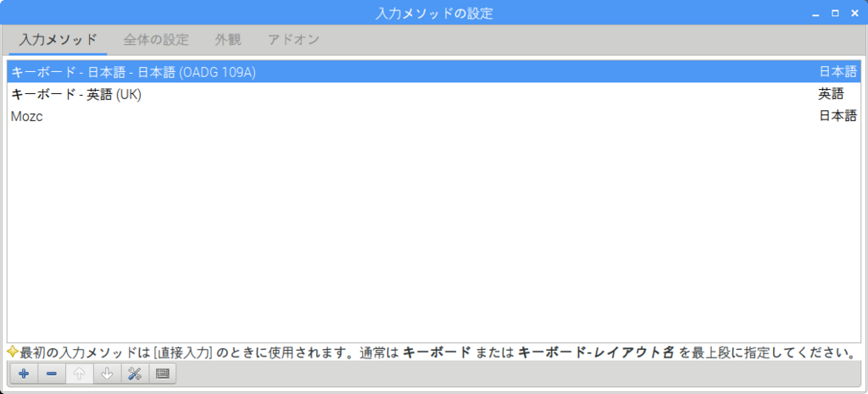The height and width of the screenshot is (394, 868).
Task: Close the 入力メソッドの設定 window
Action: click(855, 14)
